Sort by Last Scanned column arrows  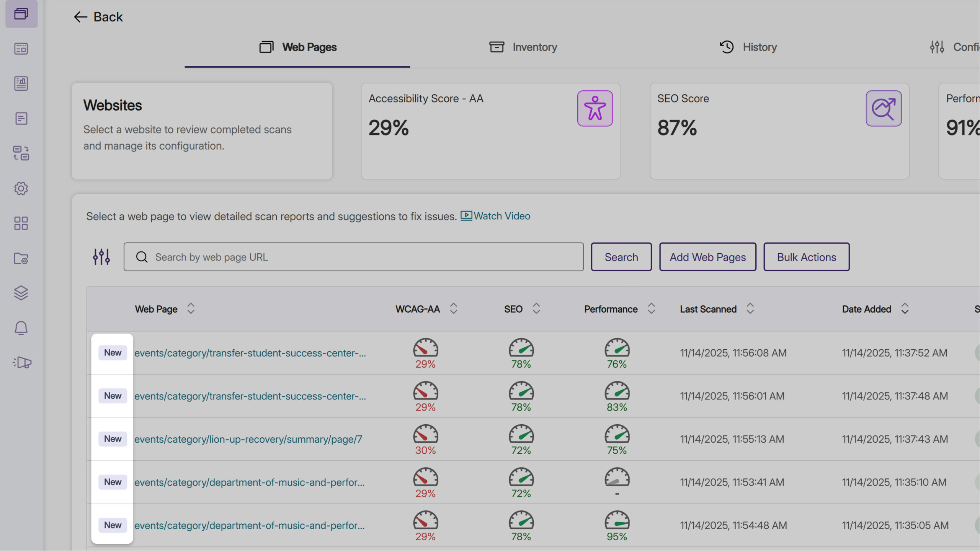click(750, 309)
